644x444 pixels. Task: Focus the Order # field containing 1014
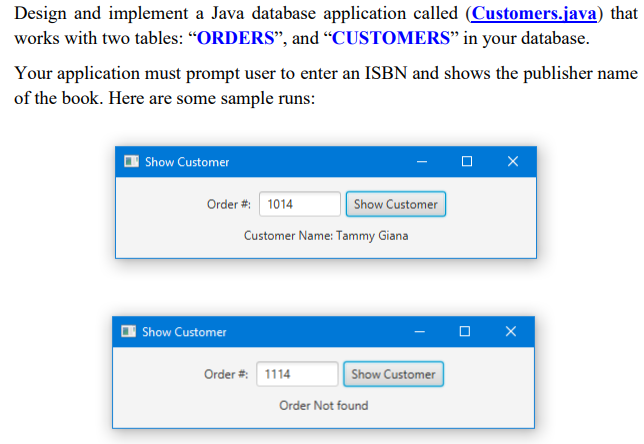click(300, 204)
